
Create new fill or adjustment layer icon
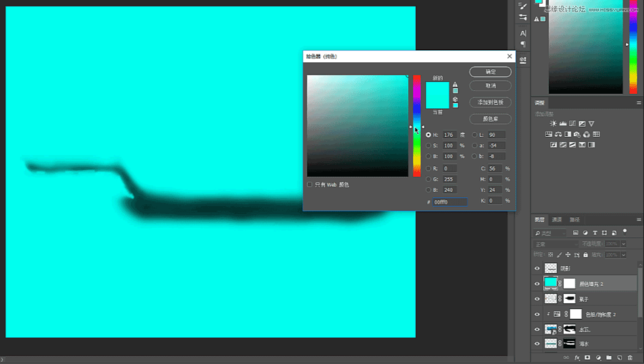[598, 358]
